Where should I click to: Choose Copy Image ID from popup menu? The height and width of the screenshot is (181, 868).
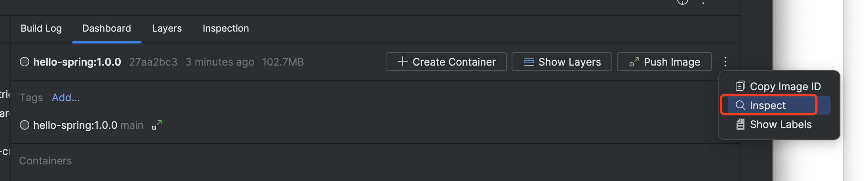(778, 86)
